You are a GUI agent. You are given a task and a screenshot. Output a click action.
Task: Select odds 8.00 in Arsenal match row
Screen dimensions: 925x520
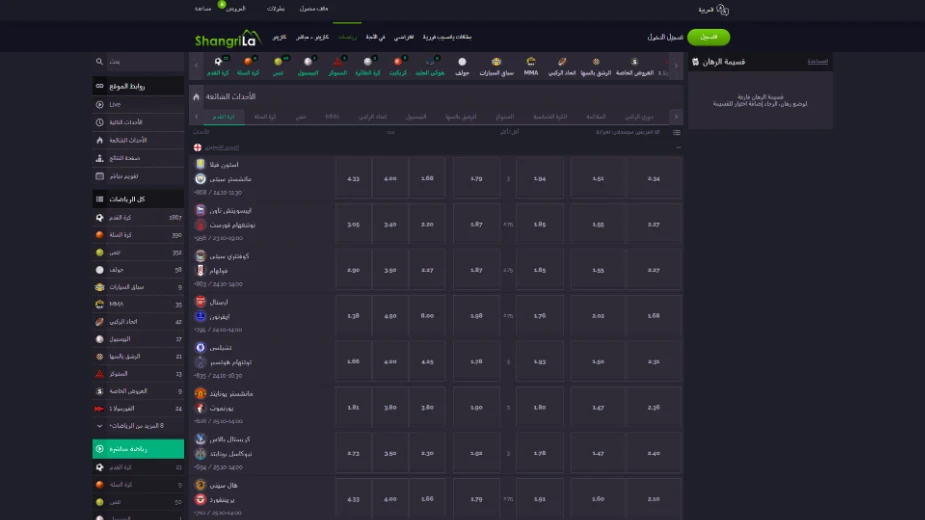[x=427, y=316]
